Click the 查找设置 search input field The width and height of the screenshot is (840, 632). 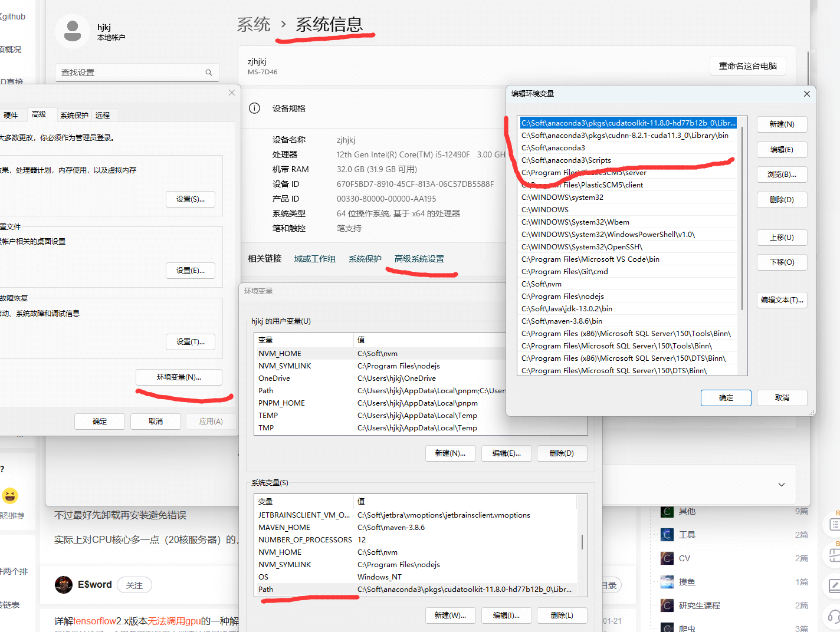coord(130,73)
